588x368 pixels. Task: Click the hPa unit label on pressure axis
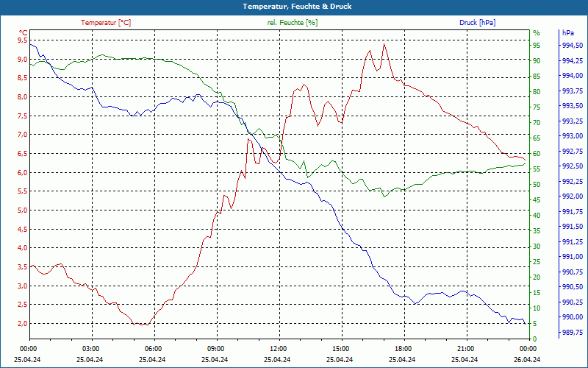click(x=568, y=33)
